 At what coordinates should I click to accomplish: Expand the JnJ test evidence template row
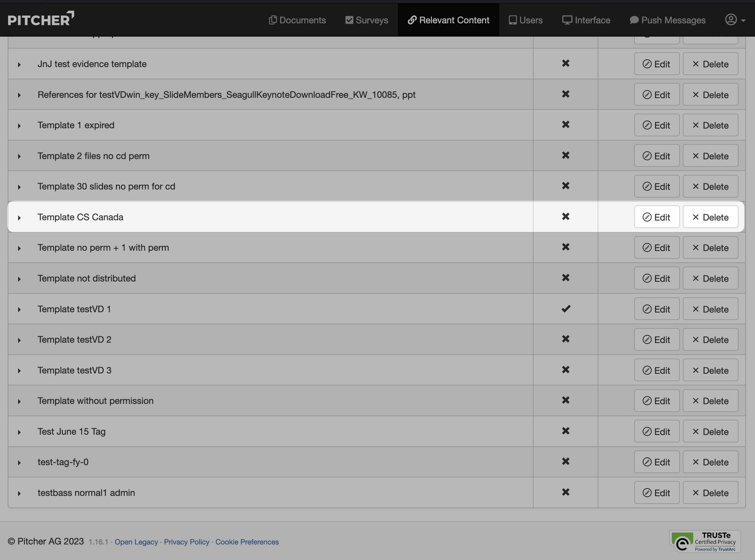(19, 64)
